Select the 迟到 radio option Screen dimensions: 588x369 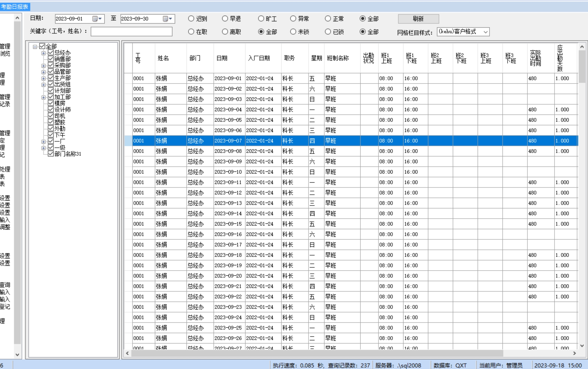[x=191, y=19]
